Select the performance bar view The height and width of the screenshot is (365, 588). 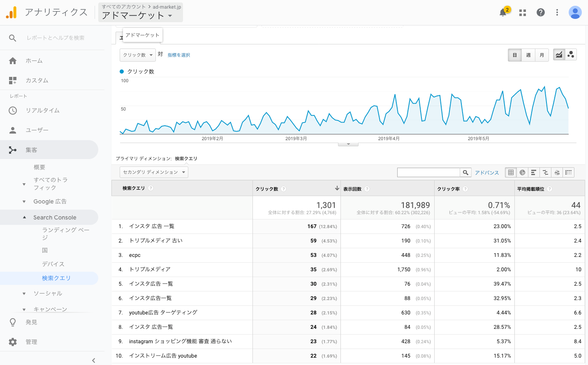[x=534, y=173]
